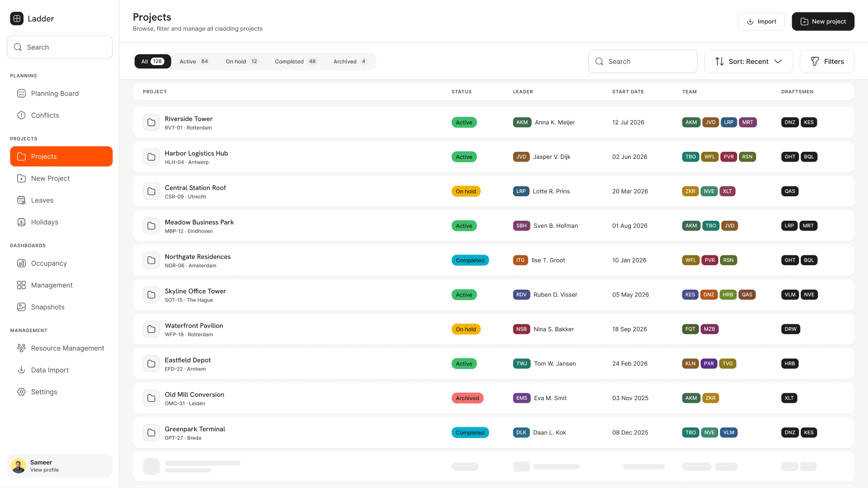Switch to the Active tab
The width and height of the screenshot is (868, 488).
click(x=194, y=61)
